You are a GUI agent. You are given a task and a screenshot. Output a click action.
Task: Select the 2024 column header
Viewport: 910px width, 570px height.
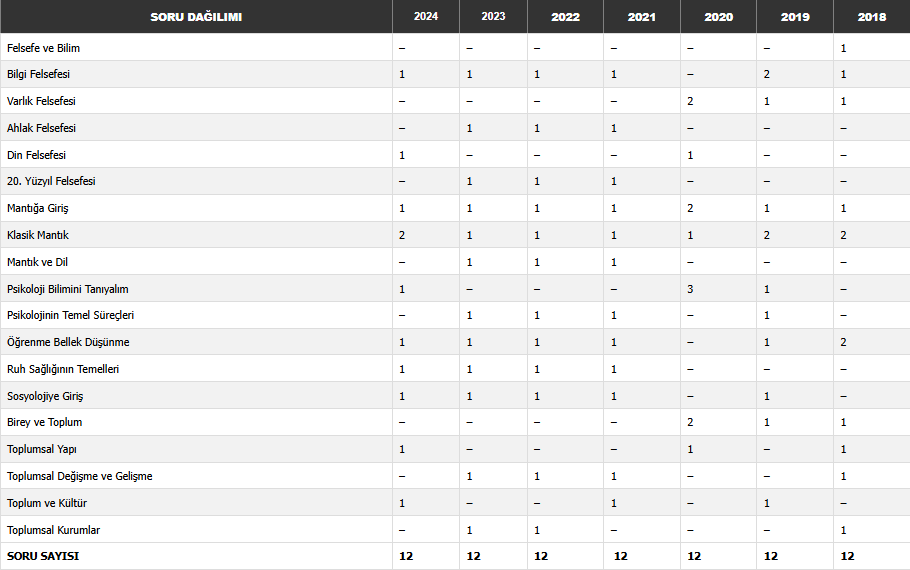[x=425, y=17]
